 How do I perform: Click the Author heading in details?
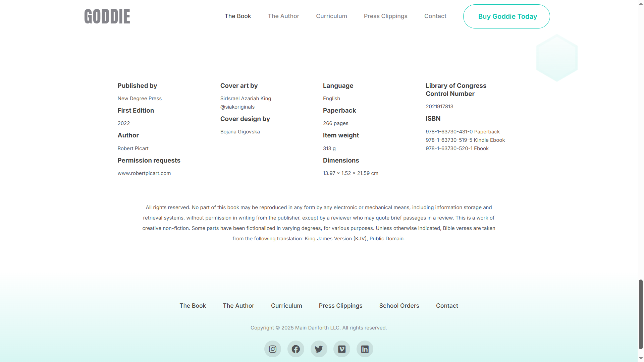[128, 135]
